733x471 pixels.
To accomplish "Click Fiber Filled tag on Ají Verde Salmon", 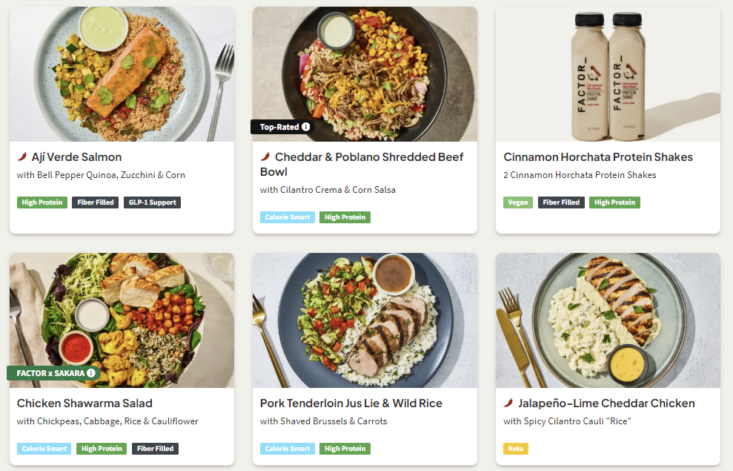I will tap(95, 202).
